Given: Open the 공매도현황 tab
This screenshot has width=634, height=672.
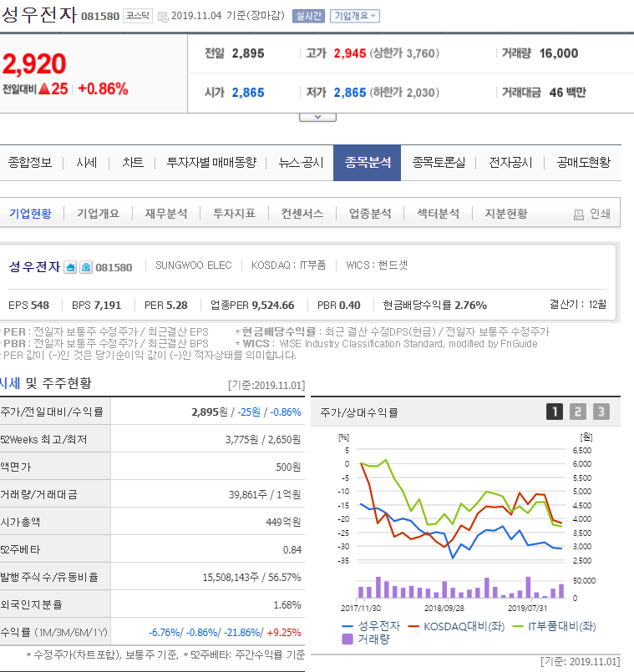Looking at the screenshot, I should [x=583, y=163].
